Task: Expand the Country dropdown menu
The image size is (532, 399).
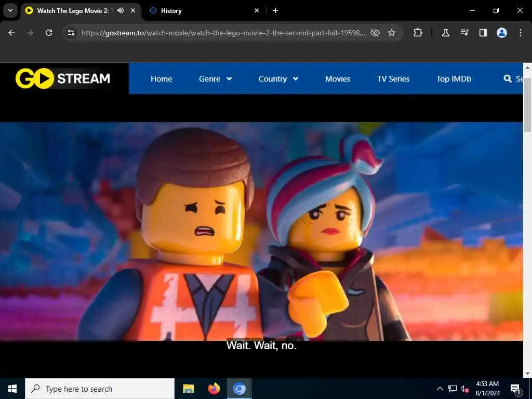Action: [278, 79]
